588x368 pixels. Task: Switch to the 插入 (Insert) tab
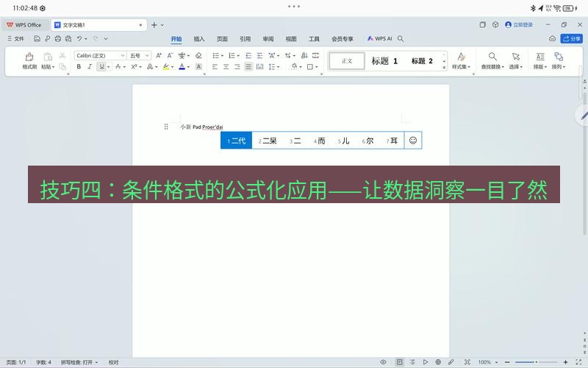199,39
